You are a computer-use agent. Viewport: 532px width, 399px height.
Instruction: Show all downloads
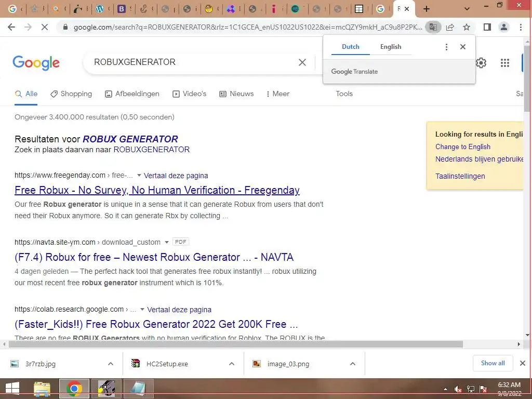(x=493, y=363)
